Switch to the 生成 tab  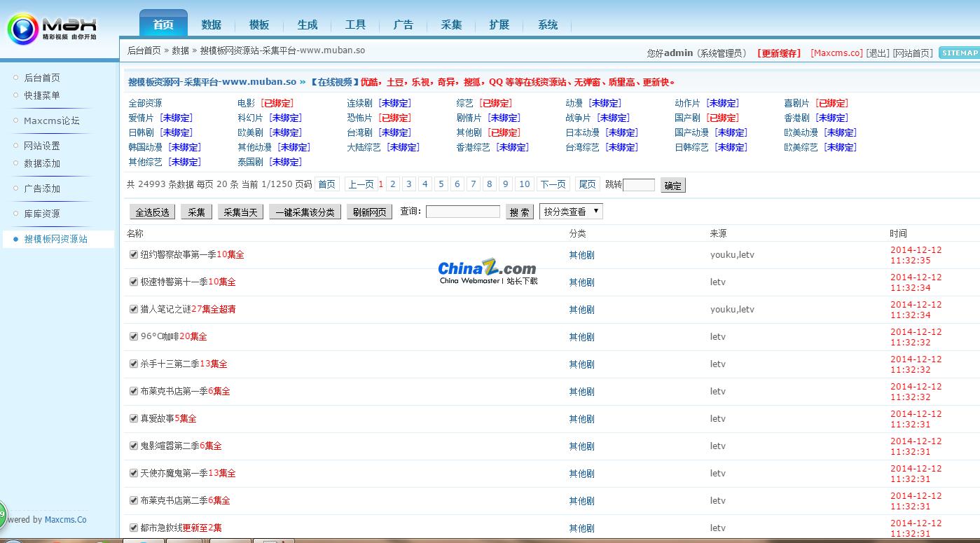pyautogui.click(x=308, y=25)
